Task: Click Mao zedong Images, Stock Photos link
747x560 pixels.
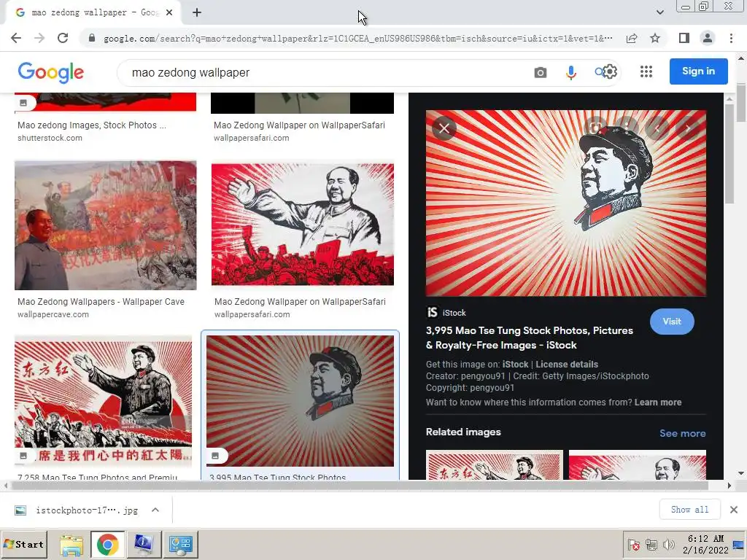Action: pyautogui.click(x=92, y=125)
